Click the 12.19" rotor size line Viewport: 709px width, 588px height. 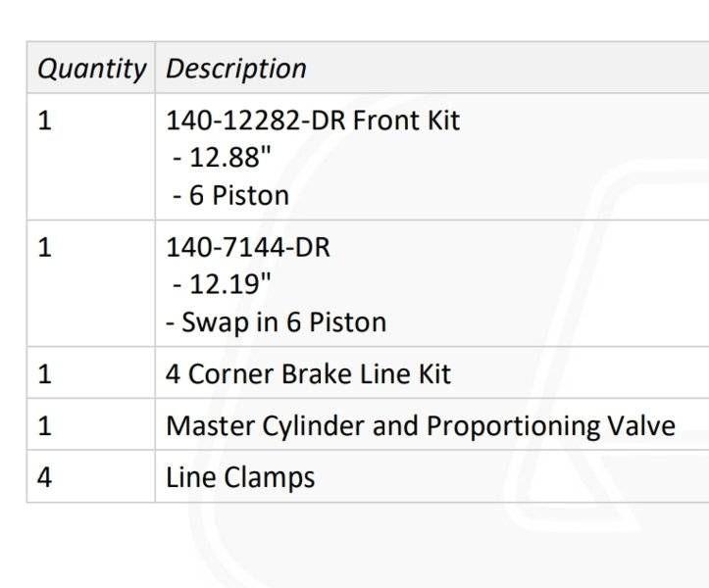coord(222,284)
